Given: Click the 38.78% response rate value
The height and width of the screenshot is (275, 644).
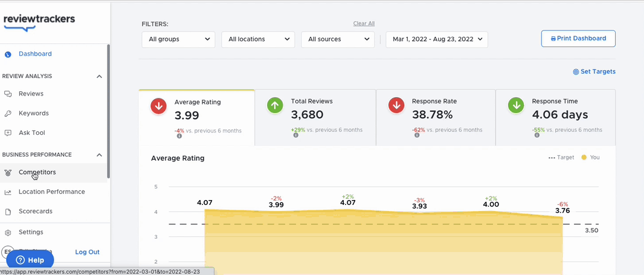Looking at the screenshot, I should click(432, 115).
